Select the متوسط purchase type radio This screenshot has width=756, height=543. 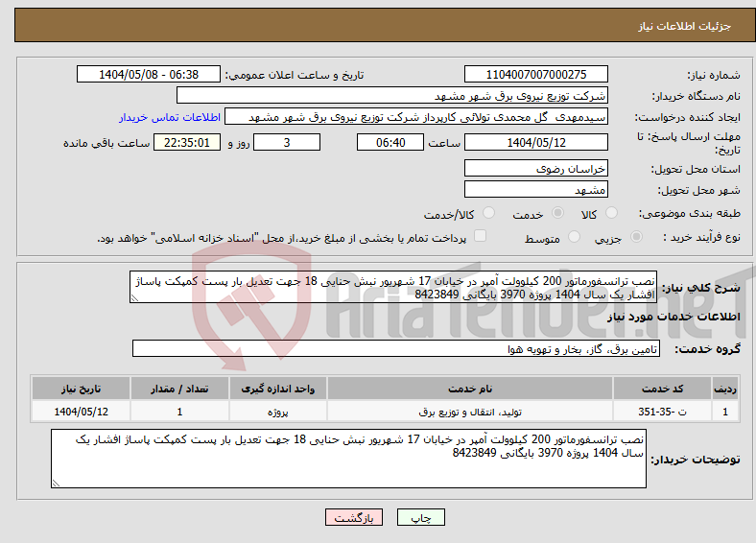point(574,237)
